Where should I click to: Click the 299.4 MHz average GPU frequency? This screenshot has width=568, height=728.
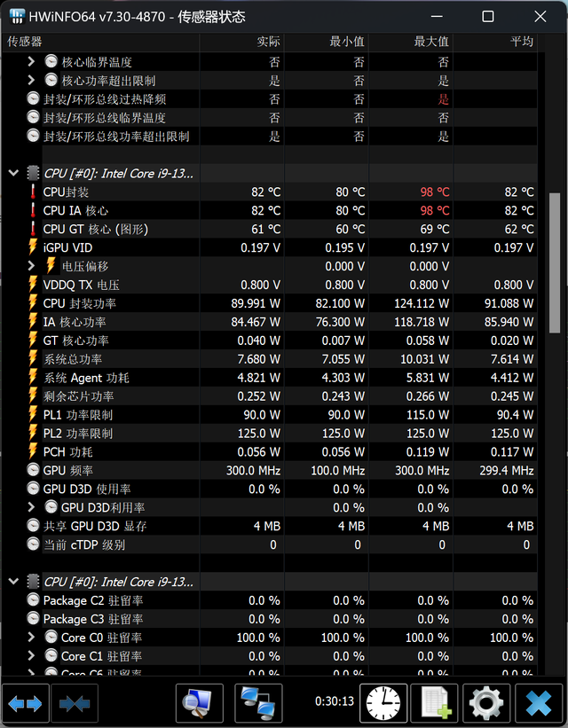[x=507, y=470]
